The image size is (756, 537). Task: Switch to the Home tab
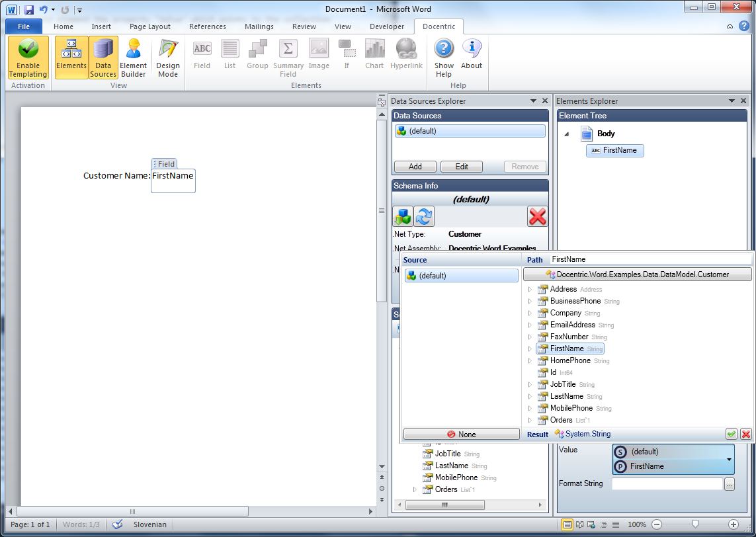coord(63,26)
